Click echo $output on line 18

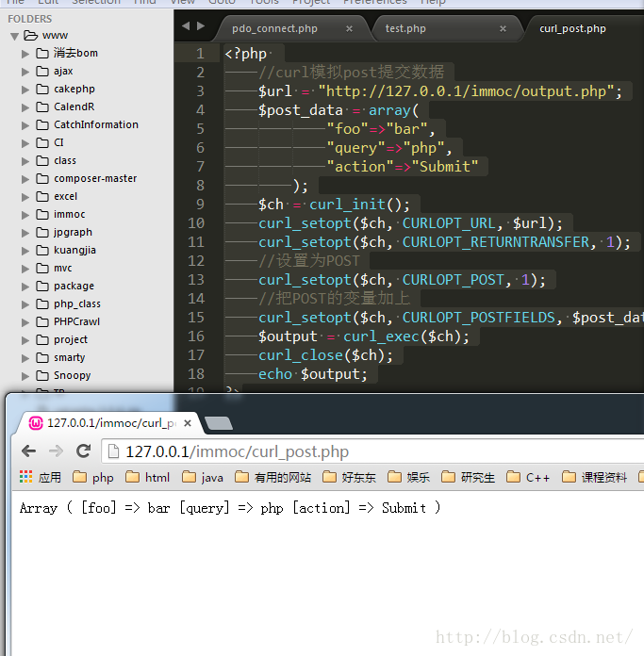click(x=313, y=374)
